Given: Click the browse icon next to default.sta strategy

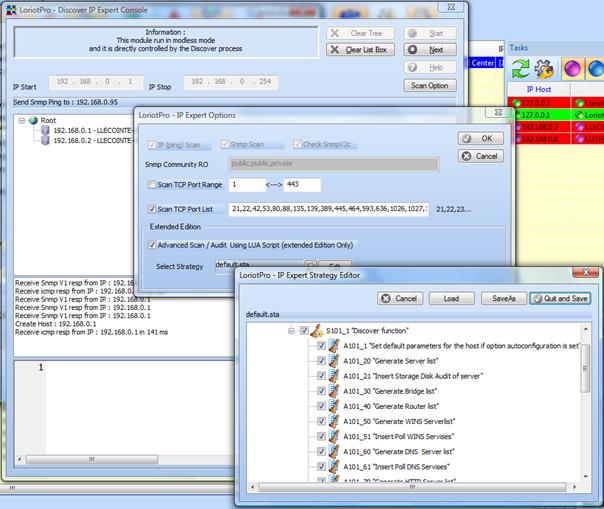Looking at the screenshot, I should pos(310,265).
